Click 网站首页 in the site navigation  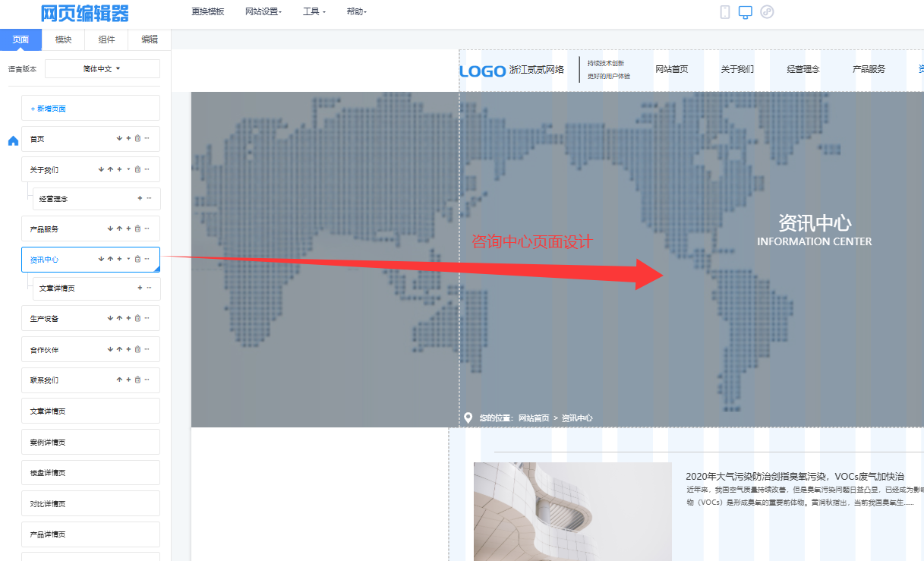click(x=672, y=69)
